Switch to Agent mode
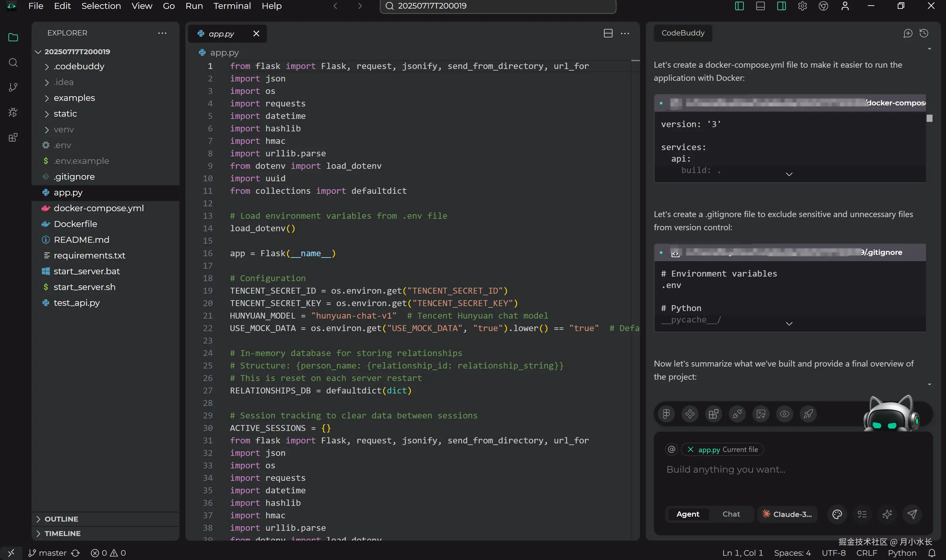Screen dimensions: 946x560 click(x=687, y=514)
